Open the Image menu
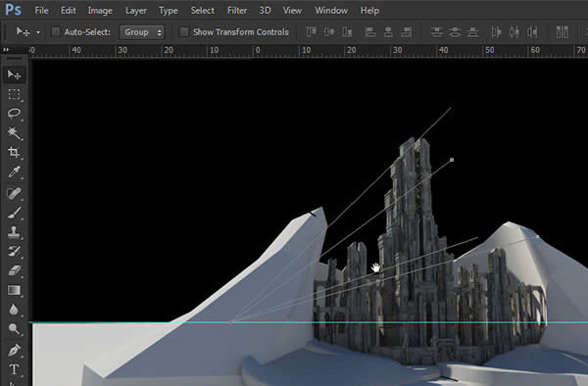 pyautogui.click(x=100, y=11)
